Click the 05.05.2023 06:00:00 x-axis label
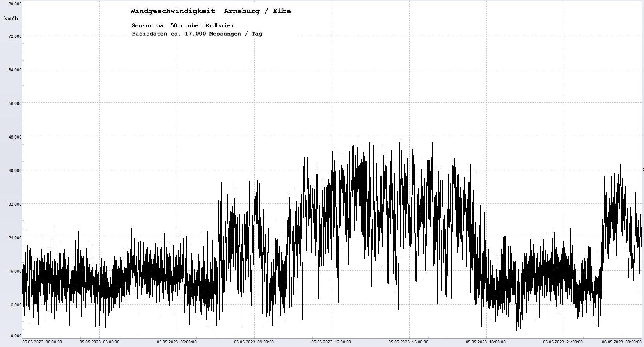Viewport: 644px width, 347px height. pyautogui.click(x=177, y=342)
